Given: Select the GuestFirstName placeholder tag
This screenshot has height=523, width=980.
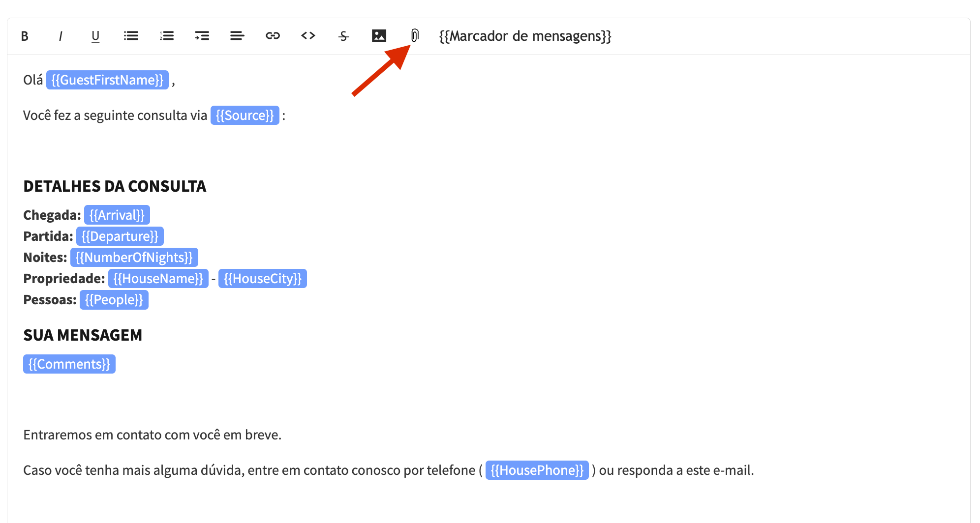Looking at the screenshot, I should coord(107,80).
